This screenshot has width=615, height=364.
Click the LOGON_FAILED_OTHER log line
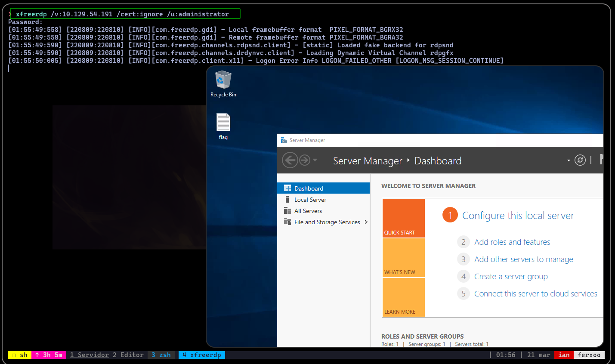[x=256, y=61]
